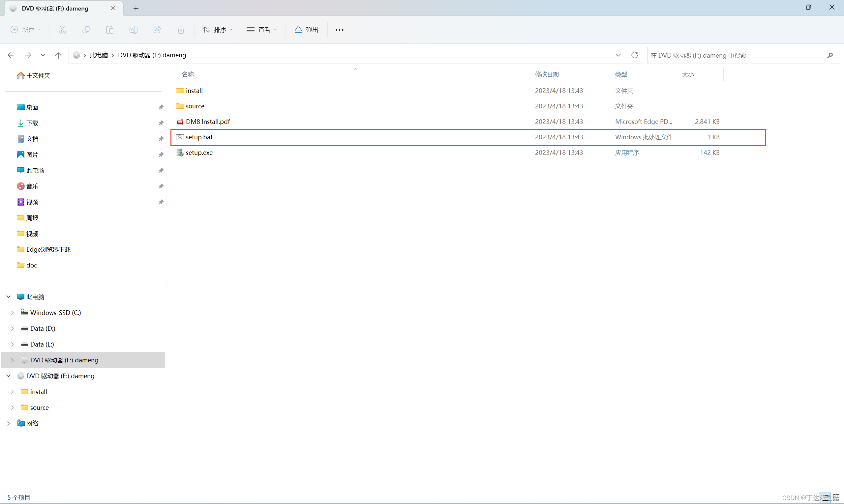Image resolution: width=844 pixels, height=504 pixels.
Task: Switch to large thumbnails view in status bar
Action: pos(836,497)
